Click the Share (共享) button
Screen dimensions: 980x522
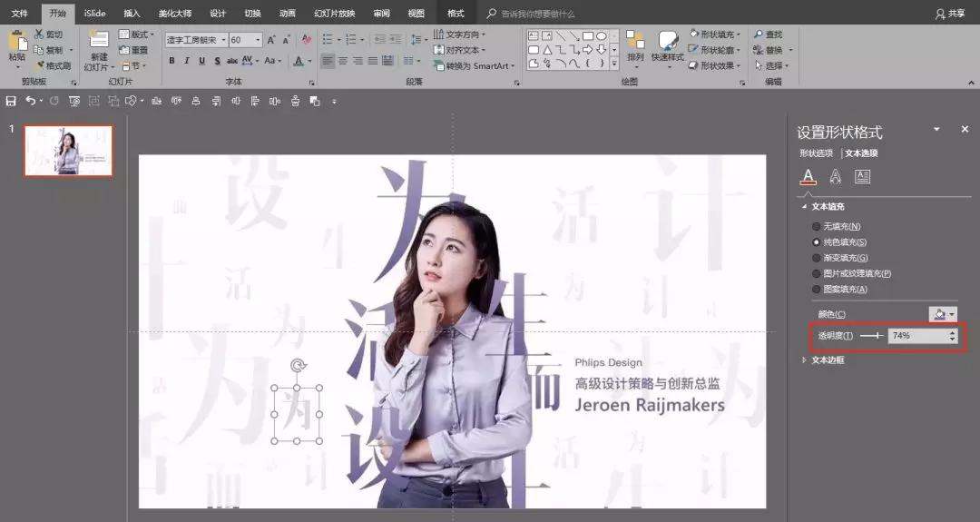click(x=950, y=14)
